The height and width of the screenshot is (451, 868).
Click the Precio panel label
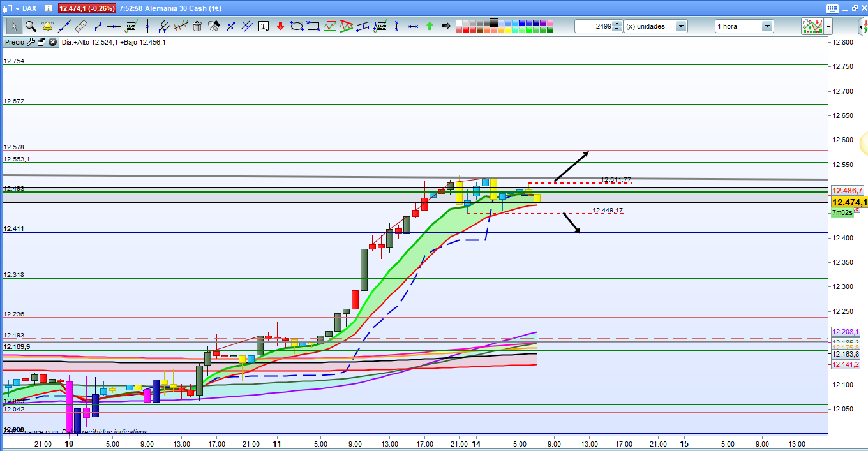click(14, 42)
